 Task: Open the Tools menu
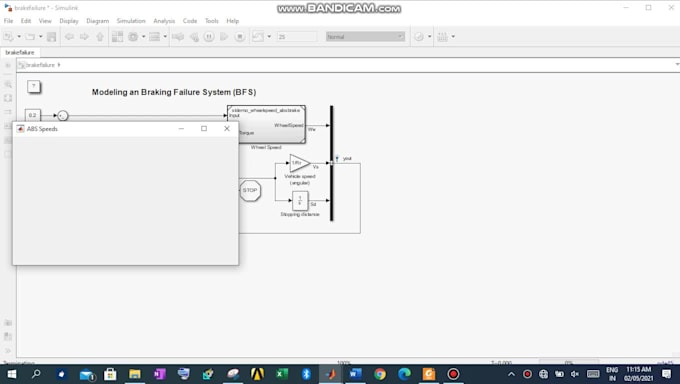[x=212, y=21]
